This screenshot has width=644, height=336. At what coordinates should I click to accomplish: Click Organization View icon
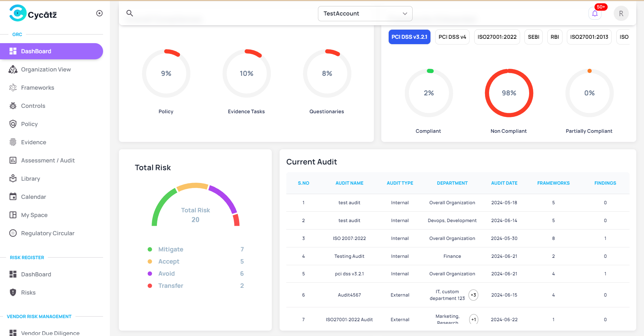(x=13, y=69)
